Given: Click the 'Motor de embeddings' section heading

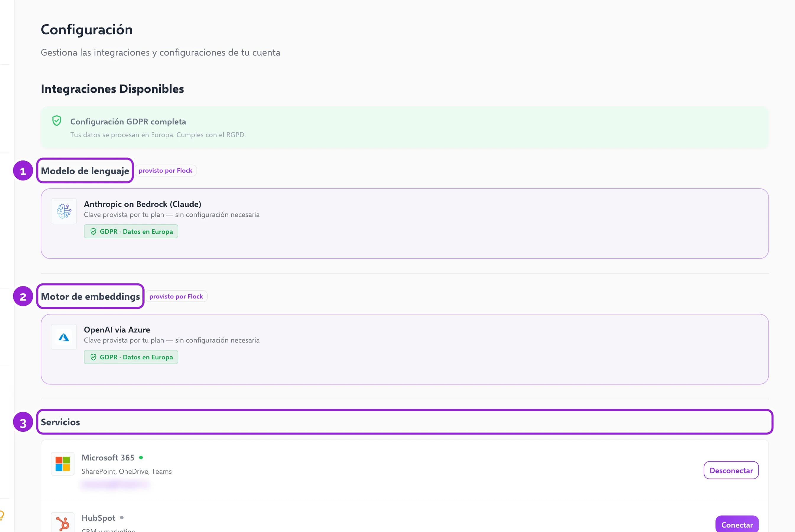Looking at the screenshot, I should tap(90, 296).
